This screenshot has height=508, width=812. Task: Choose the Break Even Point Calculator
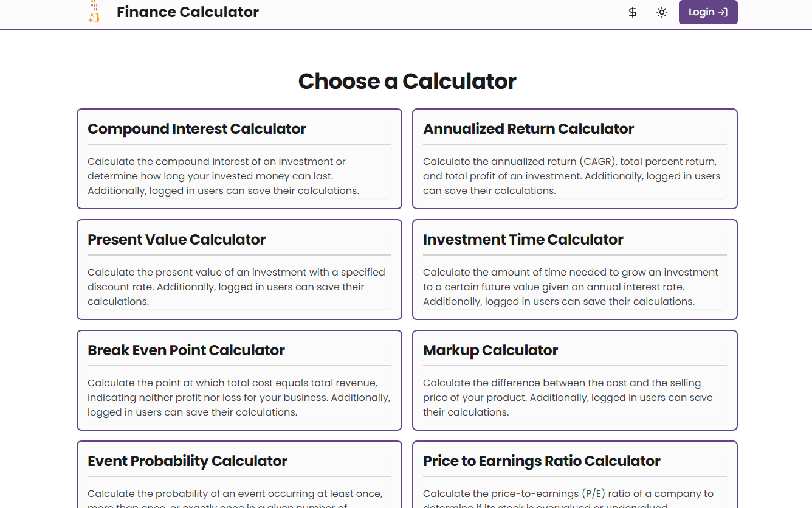[239, 380]
